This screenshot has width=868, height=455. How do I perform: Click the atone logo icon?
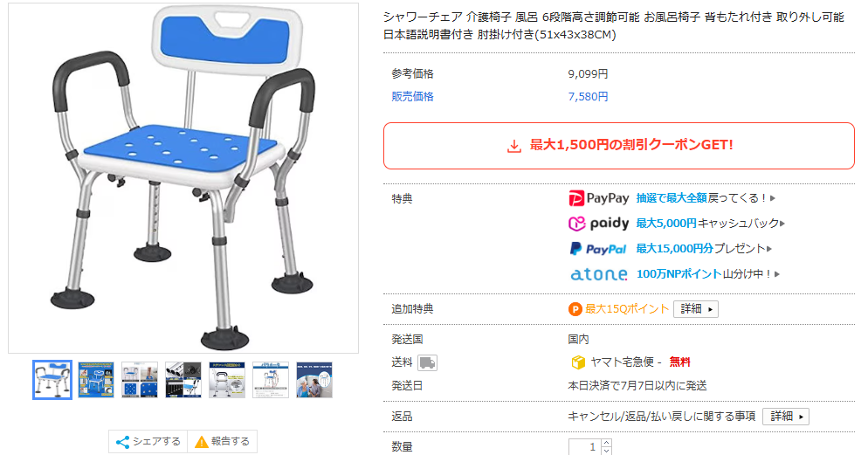pyautogui.click(x=599, y=274)
